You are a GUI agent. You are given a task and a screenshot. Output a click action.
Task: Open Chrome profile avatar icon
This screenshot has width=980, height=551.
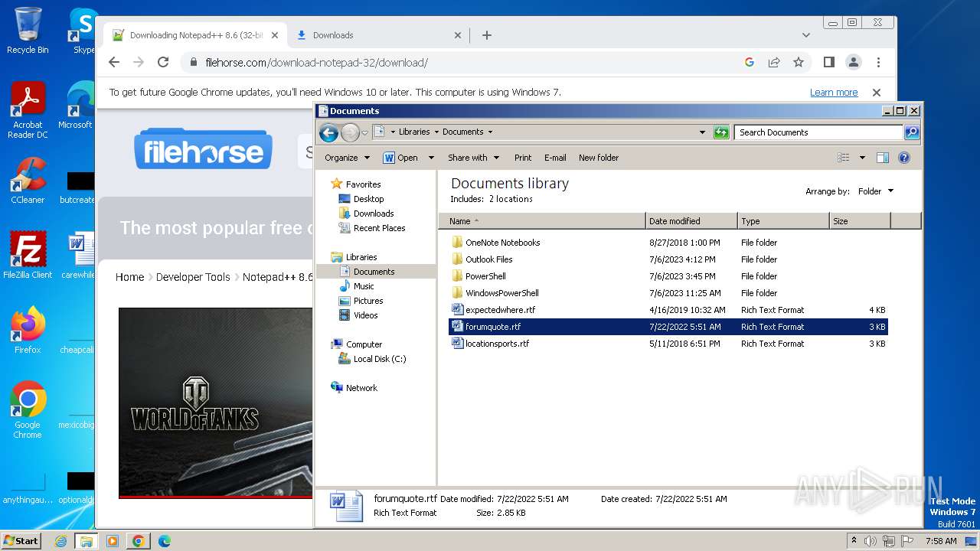coord(854,62)
